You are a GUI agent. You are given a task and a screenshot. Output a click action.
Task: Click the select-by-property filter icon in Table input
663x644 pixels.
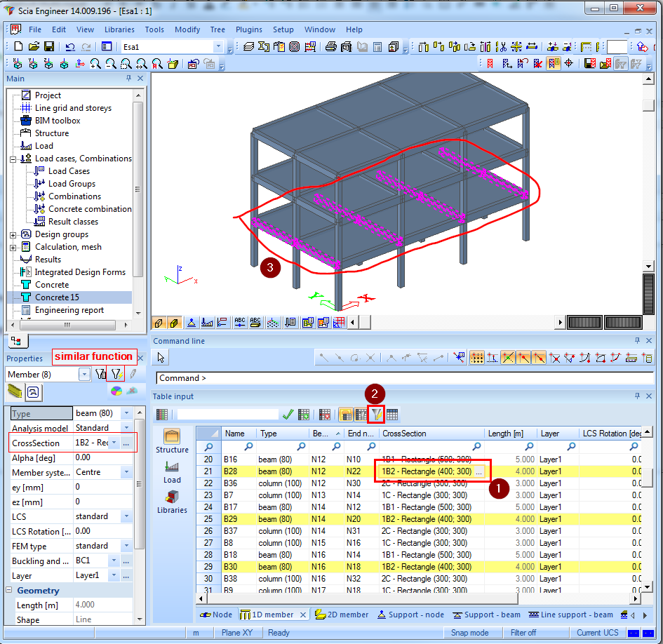pos(377,415)
